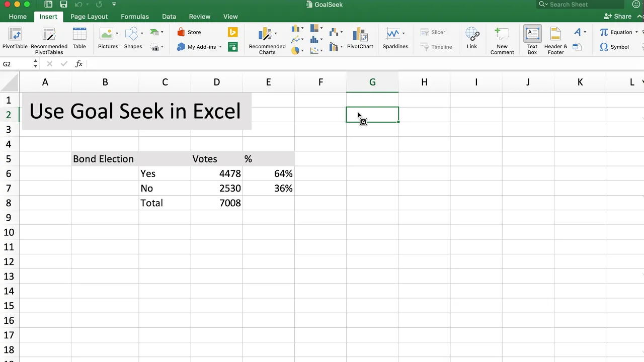Click the Save icon in title bar
644x362 pixels.
point(63,5)
